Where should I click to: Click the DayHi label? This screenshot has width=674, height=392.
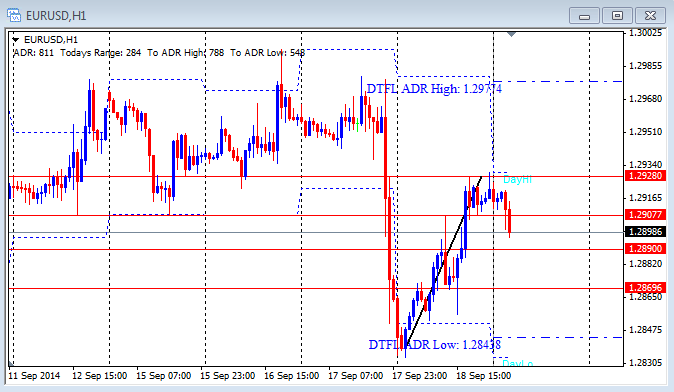[x=517, y=180]
